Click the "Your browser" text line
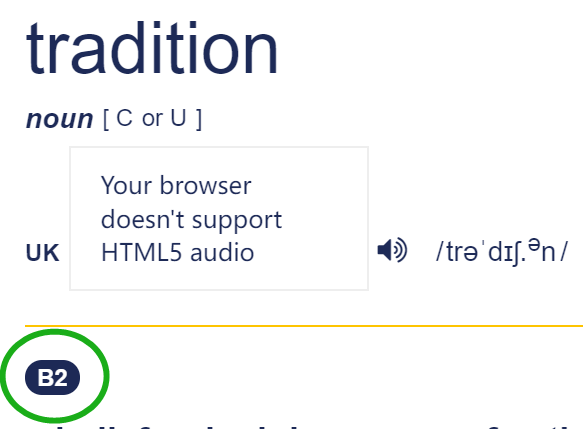The height and width of the screenshot is (429, 583). [x=176, y=186]
